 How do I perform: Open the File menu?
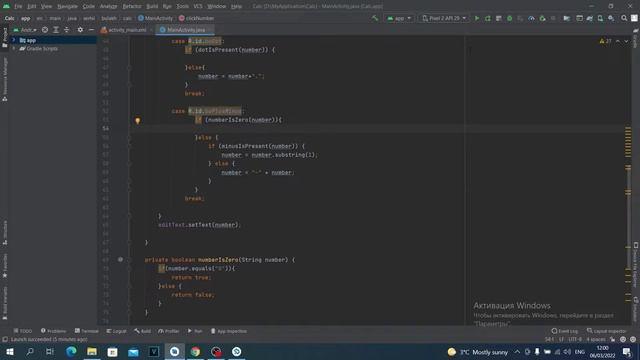[x=18, y=6]
